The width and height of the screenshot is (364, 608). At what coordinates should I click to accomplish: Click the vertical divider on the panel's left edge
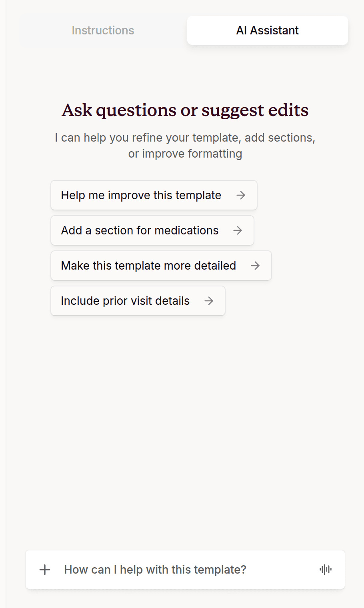click(x=6, y=304)
